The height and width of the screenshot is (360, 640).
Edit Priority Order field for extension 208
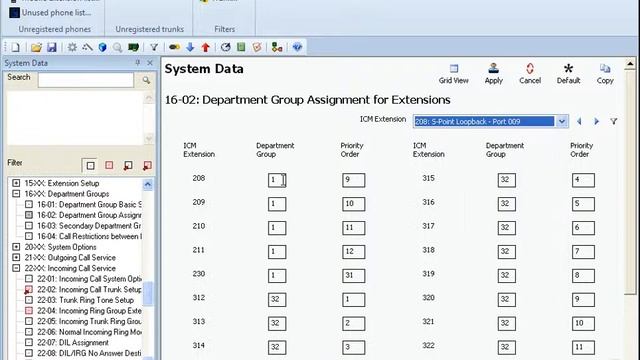coord(353,180)
